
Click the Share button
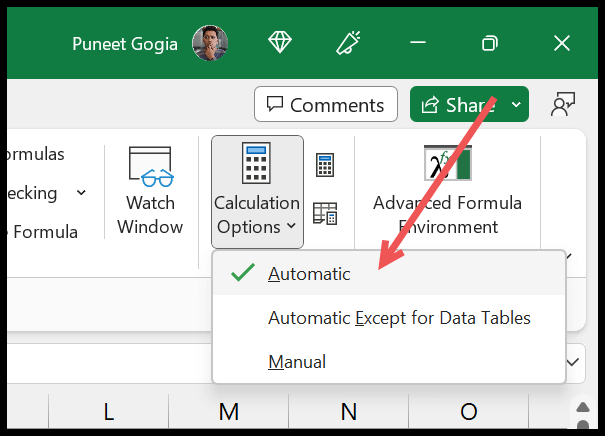[457, 105]
